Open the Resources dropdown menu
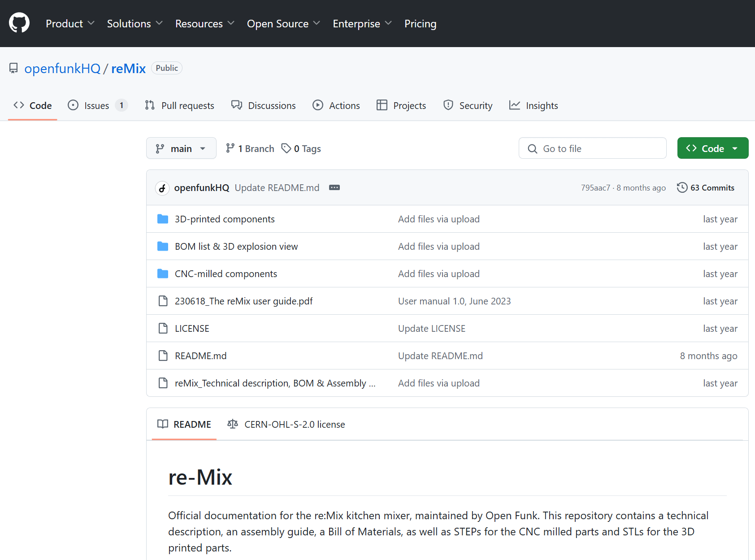The width and height of the screenshot is (755, 560). 204,23
